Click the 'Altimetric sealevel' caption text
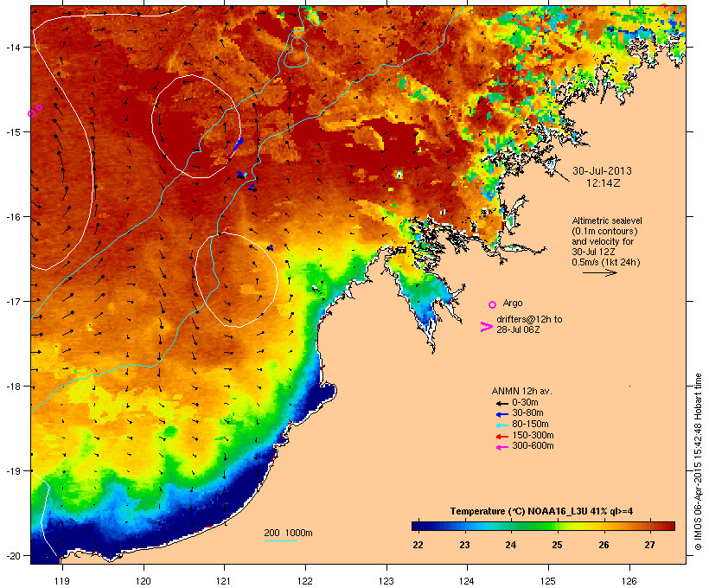Image resolution: width=709 pixels, height=588 pixels. click(x=607, y=220)
